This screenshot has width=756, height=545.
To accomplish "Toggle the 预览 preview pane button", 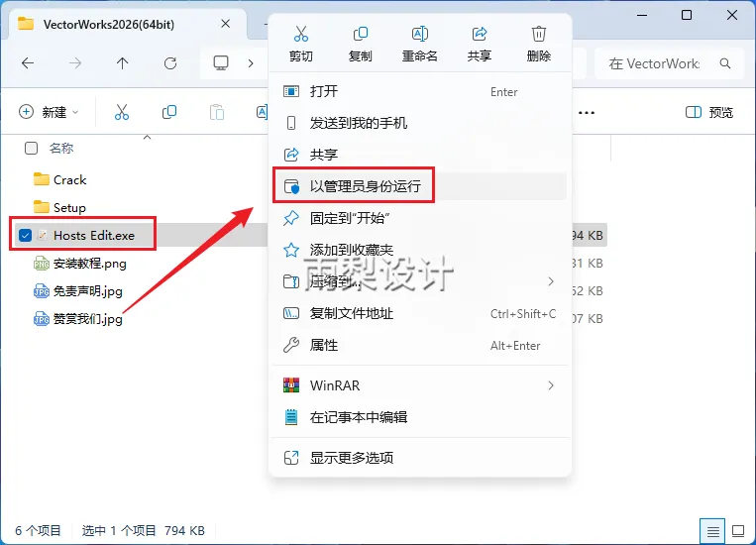I will pos(709,112).
